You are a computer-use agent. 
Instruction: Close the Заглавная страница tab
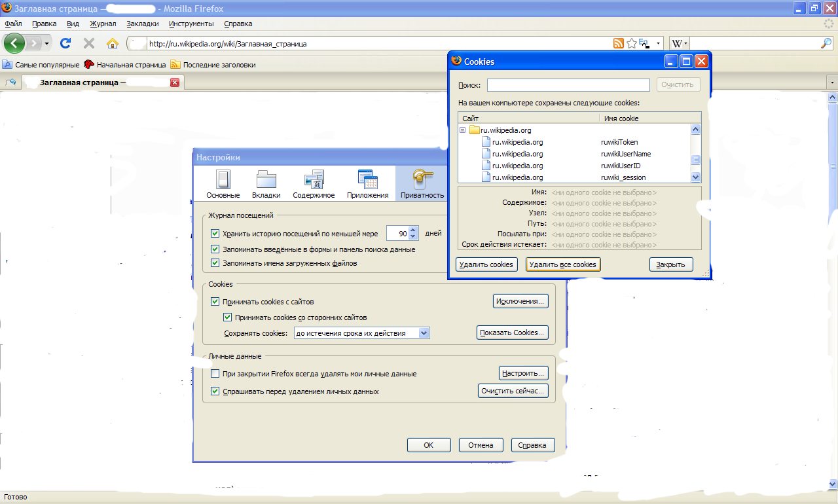click(x=175, y=83)
